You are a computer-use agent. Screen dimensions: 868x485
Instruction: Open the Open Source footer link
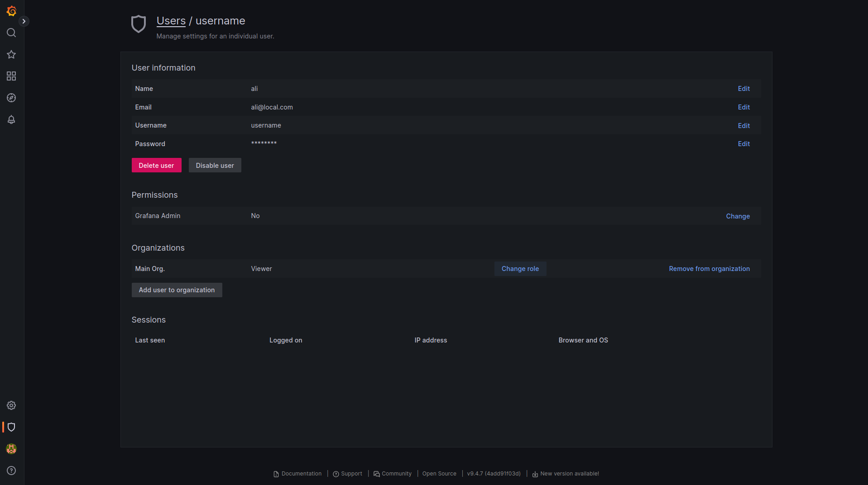pyautogui.click(x=439, y=474)
